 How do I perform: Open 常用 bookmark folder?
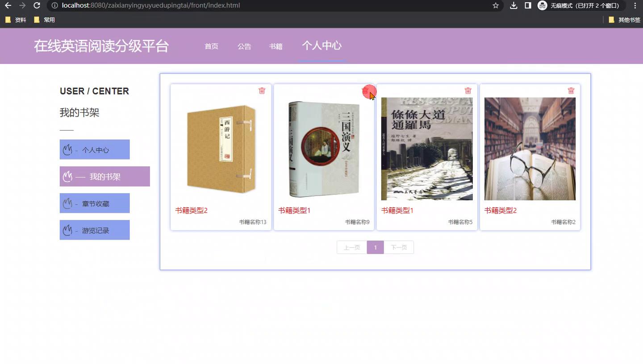44,20
